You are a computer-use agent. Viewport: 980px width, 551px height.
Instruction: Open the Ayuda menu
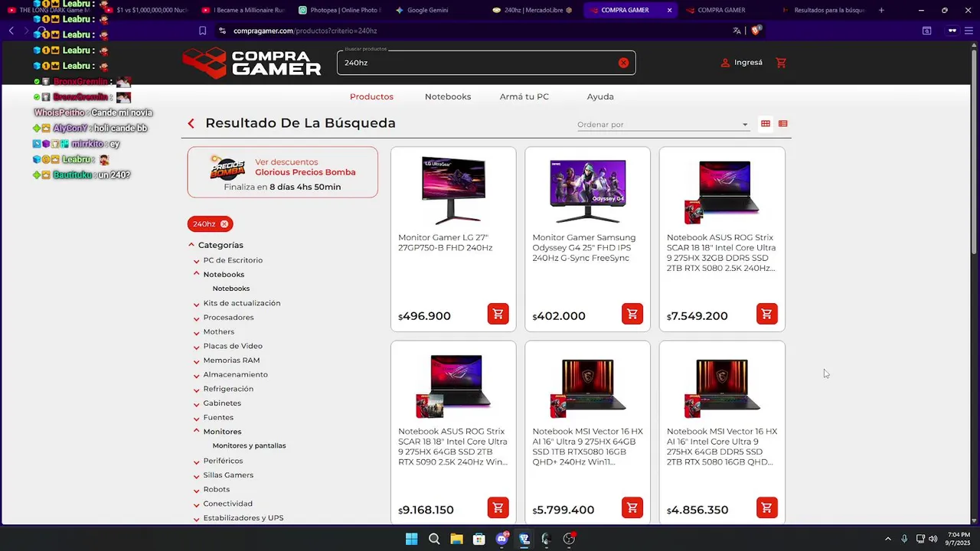point(600,96)
